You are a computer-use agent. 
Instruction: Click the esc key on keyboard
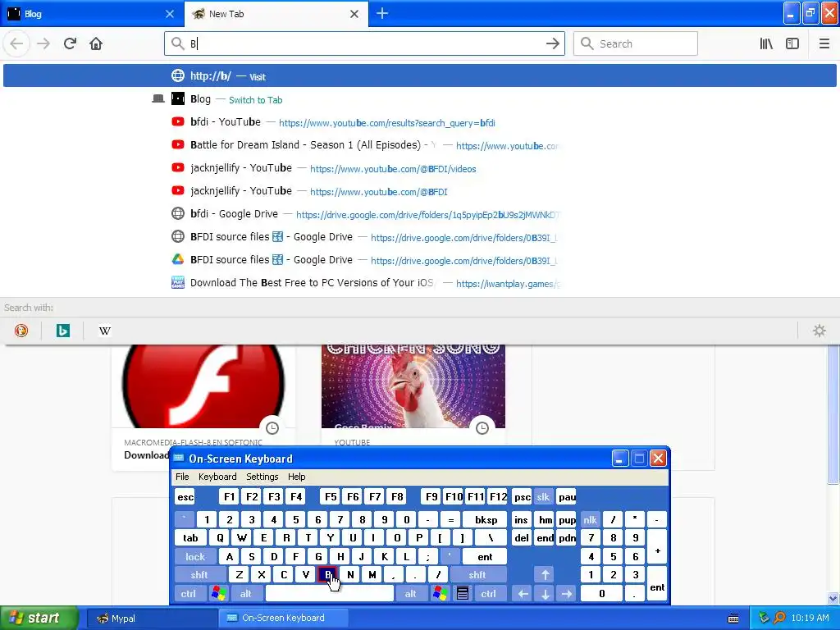pyautogui.click(x=185, y=496)
